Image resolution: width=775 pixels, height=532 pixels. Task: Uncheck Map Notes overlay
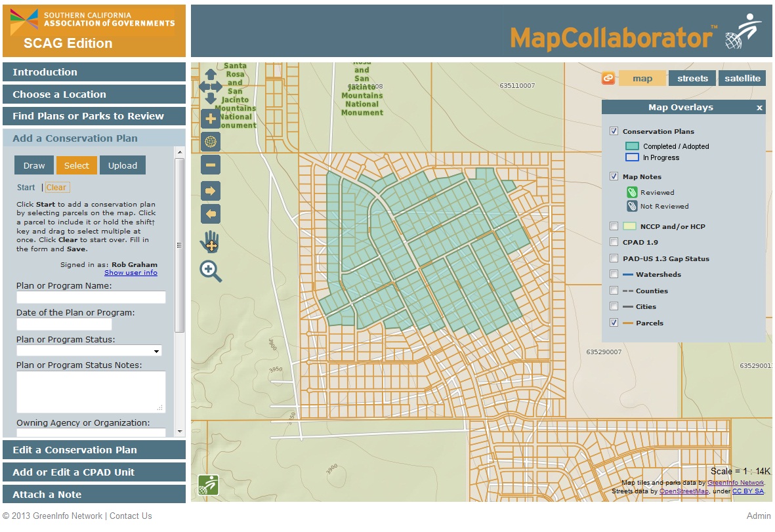(x=614, y=176)
